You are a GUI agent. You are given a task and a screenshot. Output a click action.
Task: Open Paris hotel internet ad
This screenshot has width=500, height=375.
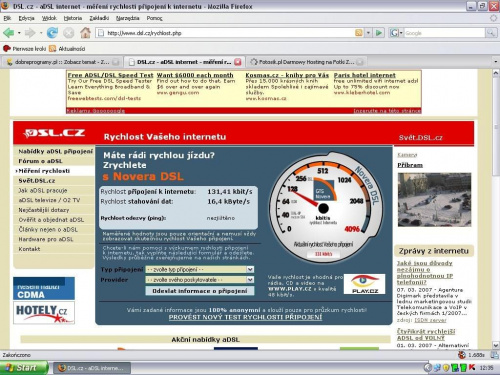point(365,75)
